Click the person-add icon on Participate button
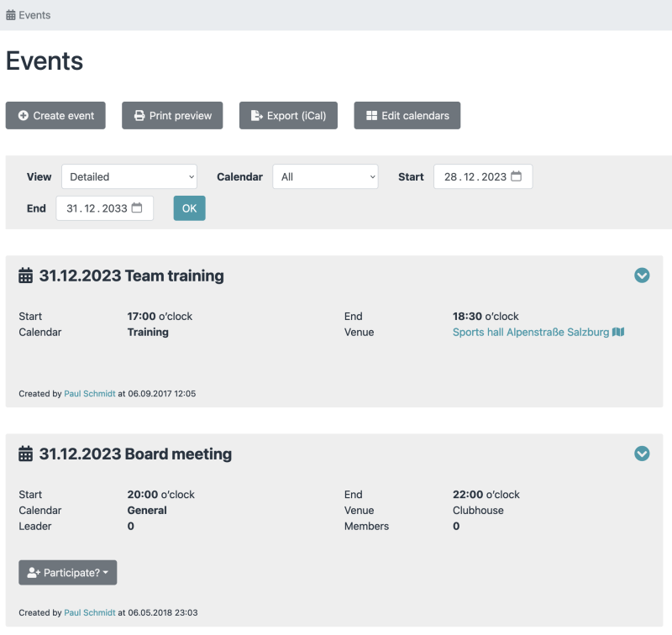This screenshot has width=672, height=635. [32, 572]
